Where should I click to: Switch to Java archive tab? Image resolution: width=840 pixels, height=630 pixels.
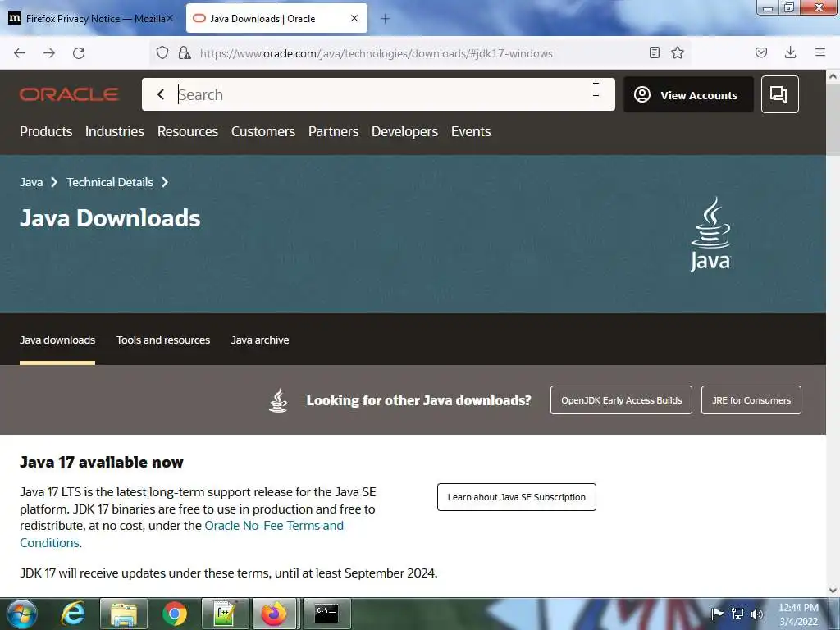260,340
